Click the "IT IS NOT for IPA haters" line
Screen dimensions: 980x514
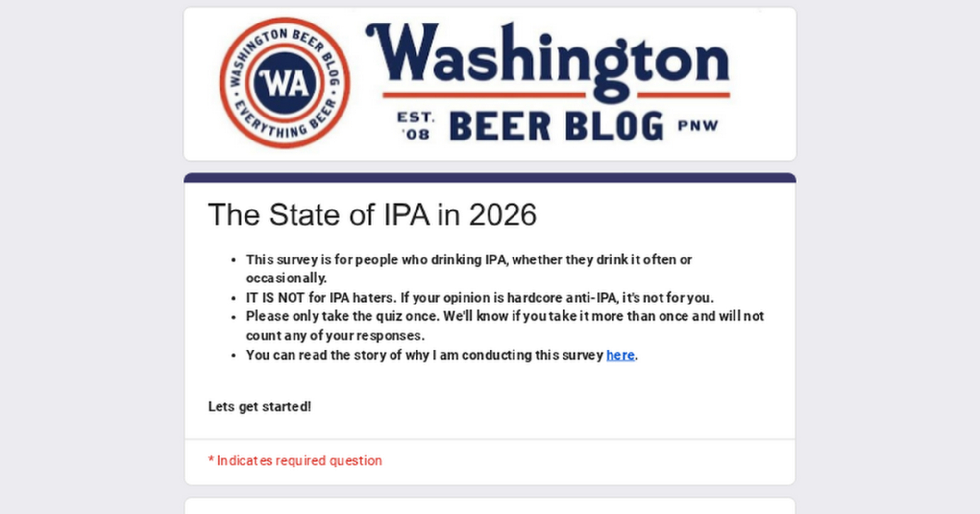click(x=479, y=298)
